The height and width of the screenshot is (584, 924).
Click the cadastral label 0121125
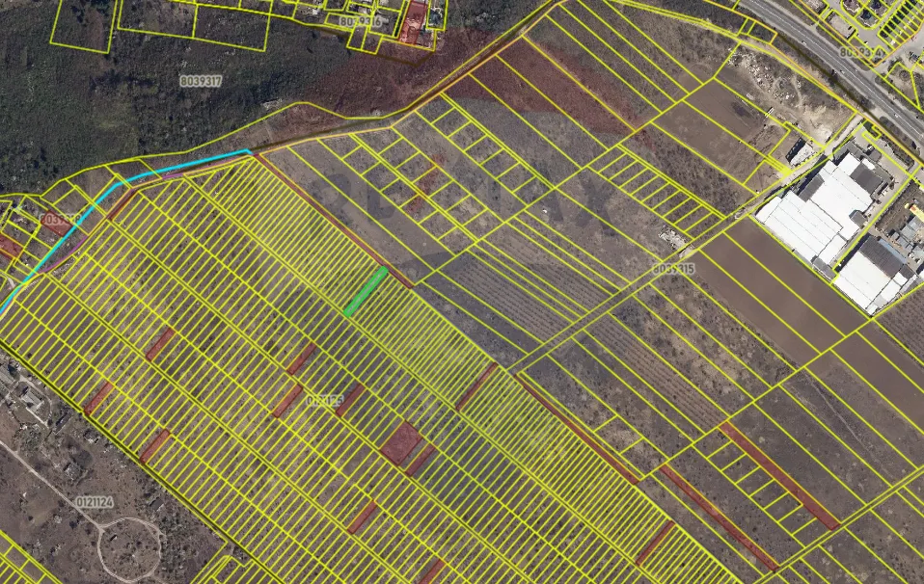point(325,399)
